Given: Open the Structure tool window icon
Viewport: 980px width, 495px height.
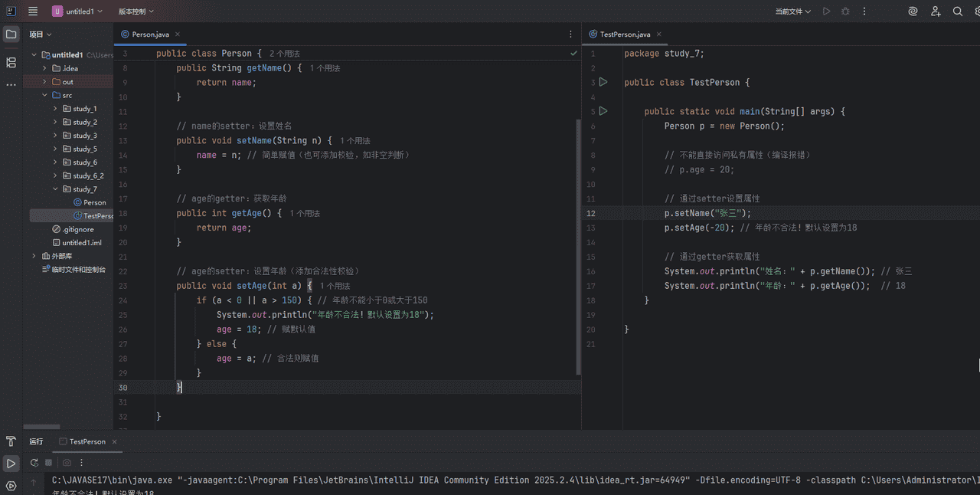Looking at the screenshot, I should tap(11, 63).
